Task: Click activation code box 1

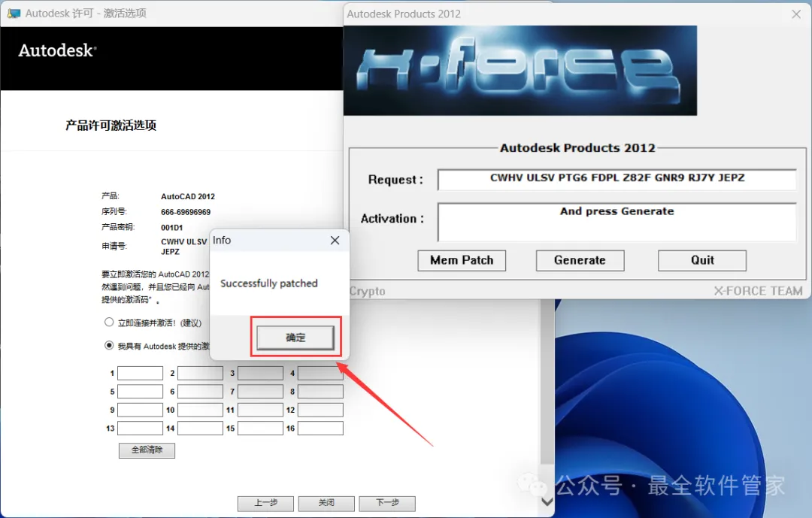Action: (x=140, y=373)
